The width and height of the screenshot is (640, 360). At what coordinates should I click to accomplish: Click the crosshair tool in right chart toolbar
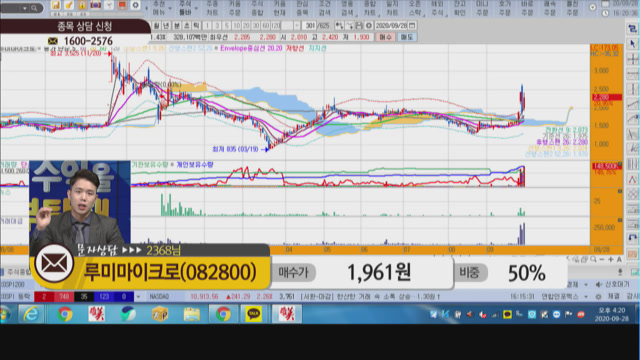tap(632, 59)
